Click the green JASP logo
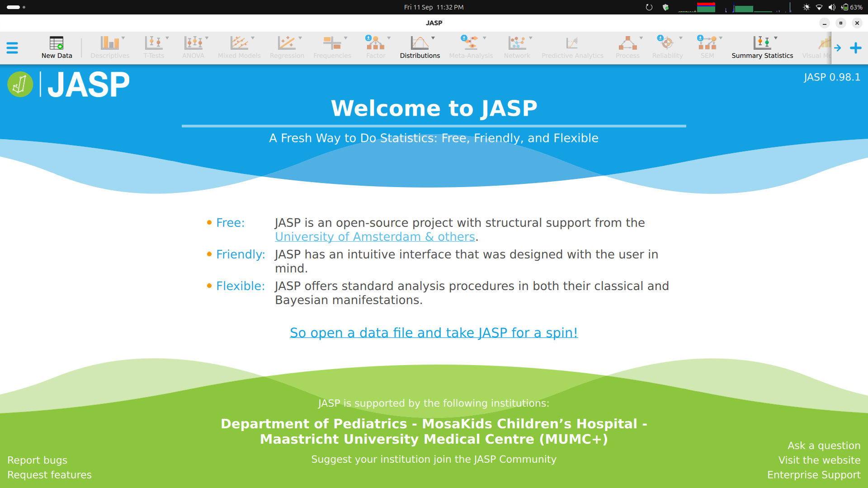The image size is (868, 488). (20, 84)
